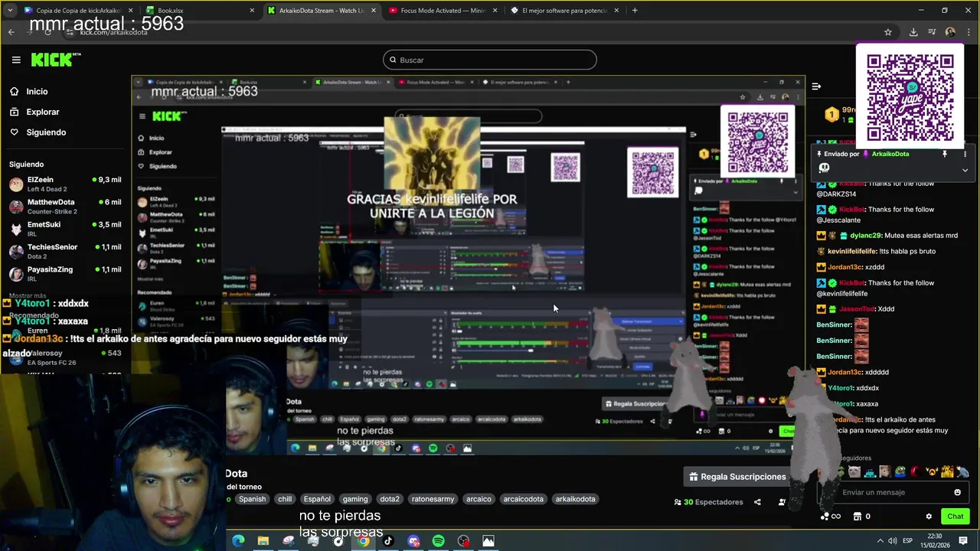Open the browser media control icon
This screenshot has width=980, height=551.
click(x=932, y=32)
